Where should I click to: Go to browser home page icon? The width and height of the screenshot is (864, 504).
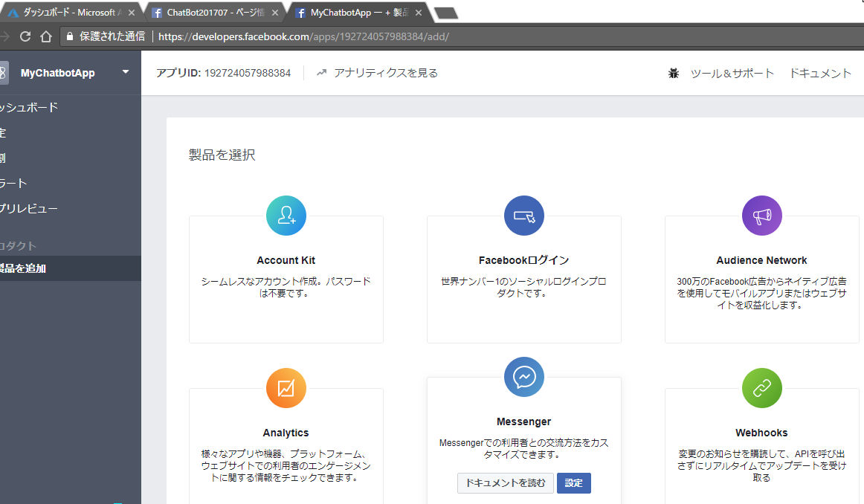click(46, 36)
